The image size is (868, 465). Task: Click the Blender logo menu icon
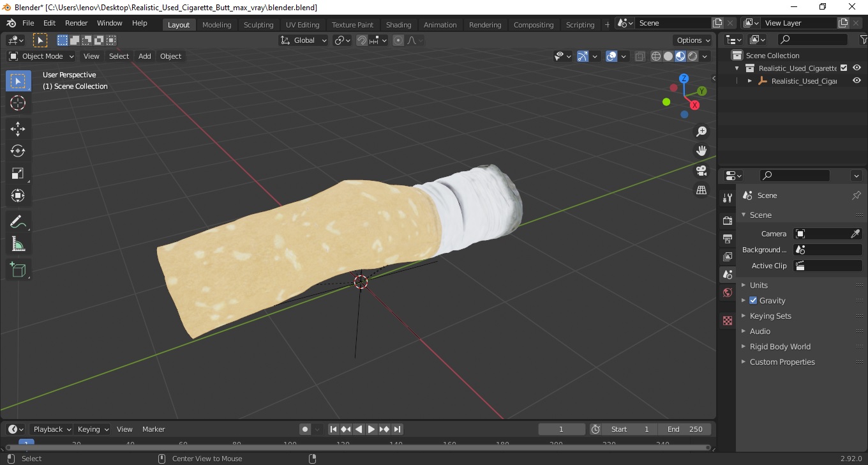(11, 23)
